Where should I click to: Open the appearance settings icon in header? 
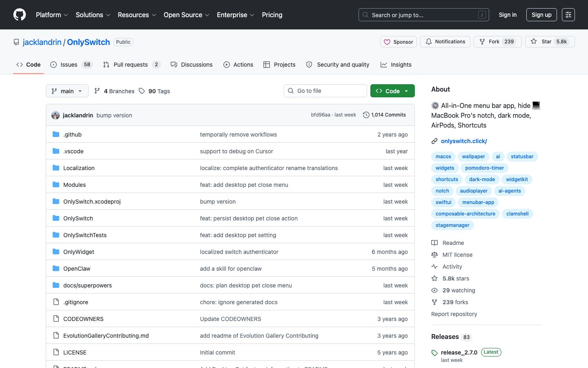(568, 15)
